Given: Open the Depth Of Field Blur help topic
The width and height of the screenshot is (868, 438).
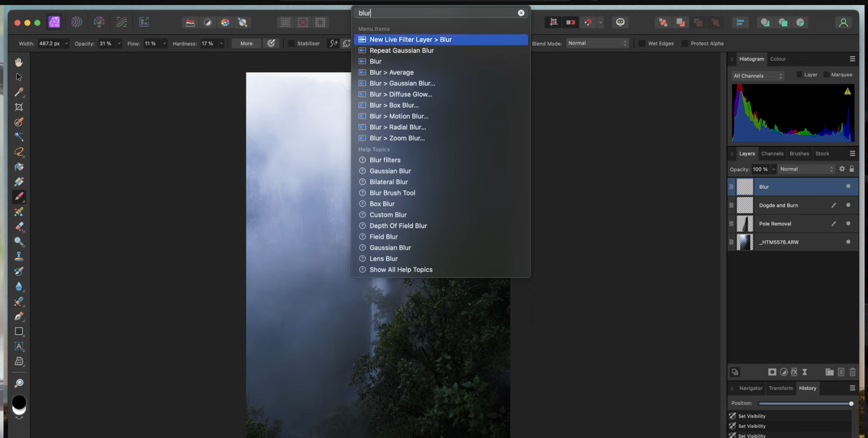Looking at the screenshot, I should [x=441, y=226].
